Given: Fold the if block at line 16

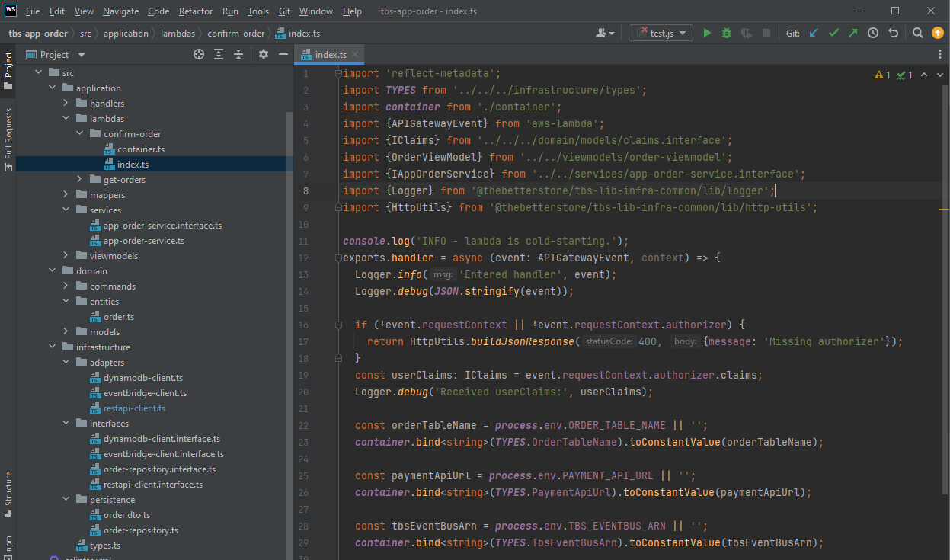Looking at the screenshot, I should click(x=338, y=325).
